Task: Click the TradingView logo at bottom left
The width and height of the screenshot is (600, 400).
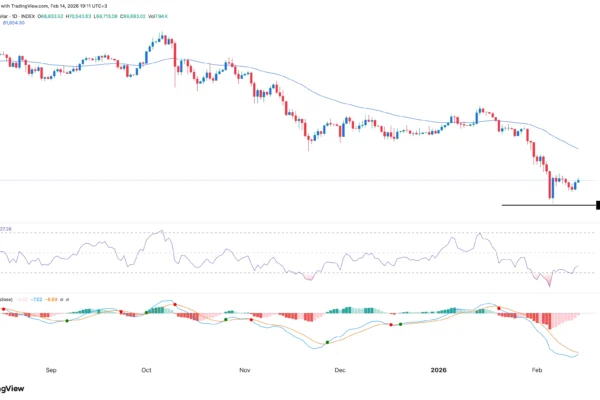Action: 12,390
